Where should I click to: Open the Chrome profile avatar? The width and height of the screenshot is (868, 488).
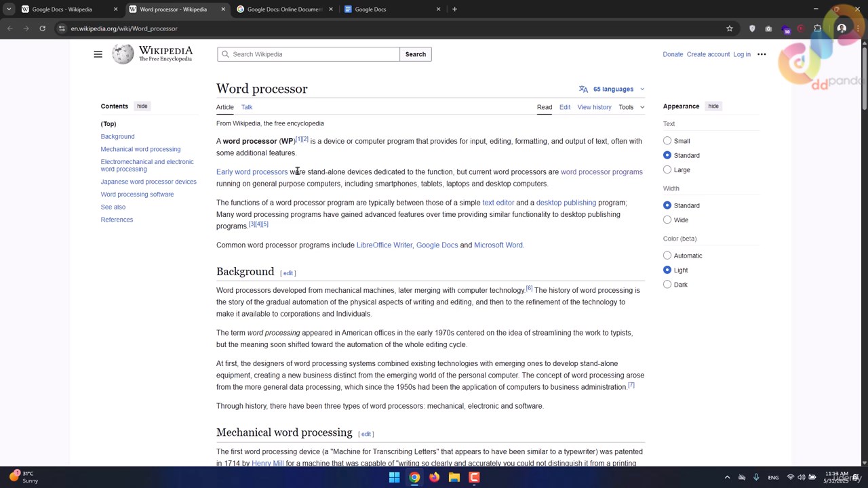(x=842, y=28)
